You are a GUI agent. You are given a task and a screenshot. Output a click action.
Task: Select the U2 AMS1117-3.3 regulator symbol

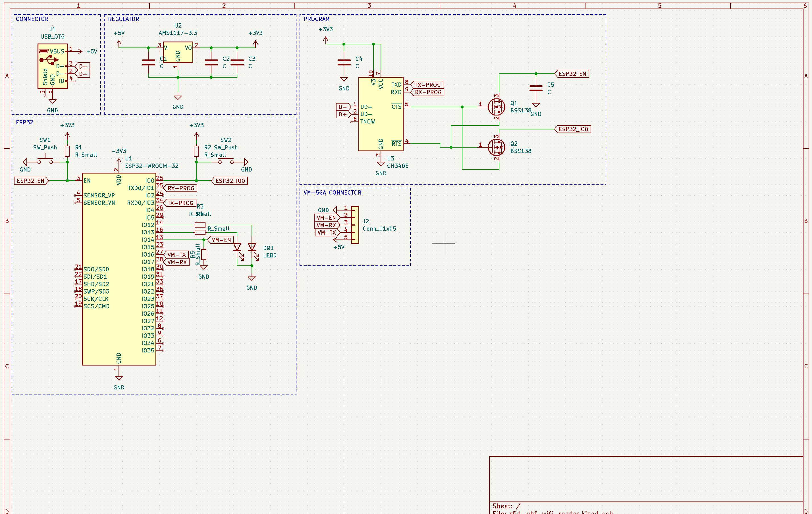point(178,52)
